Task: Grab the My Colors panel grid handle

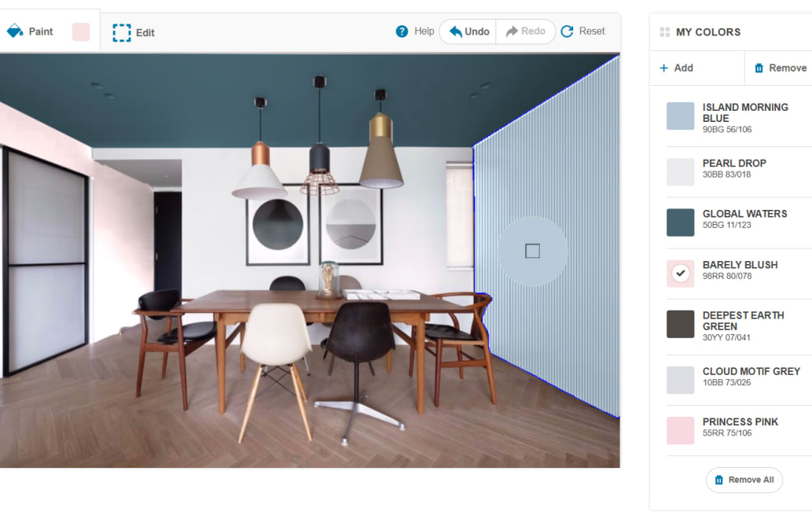Action: point(664,32)
